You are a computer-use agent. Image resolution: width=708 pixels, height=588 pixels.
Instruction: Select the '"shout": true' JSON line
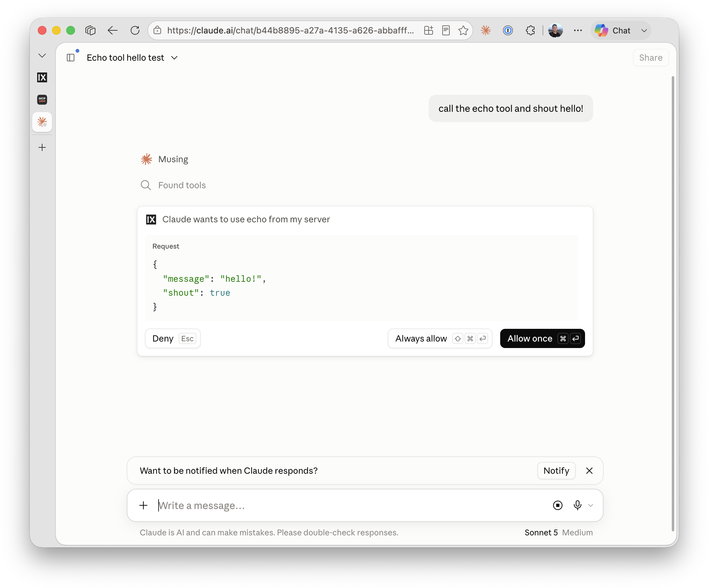pos(197,293)
